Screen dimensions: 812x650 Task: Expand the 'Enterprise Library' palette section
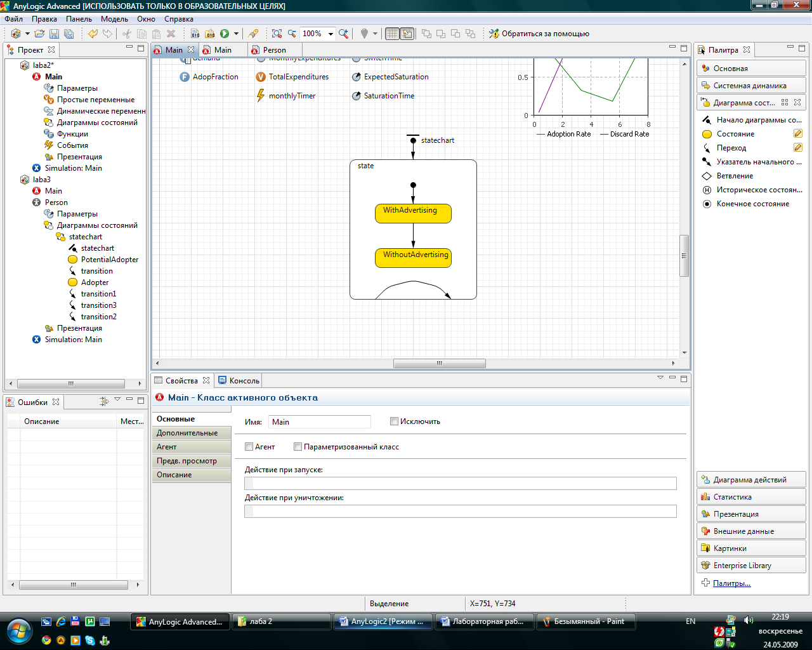(751, 566)
